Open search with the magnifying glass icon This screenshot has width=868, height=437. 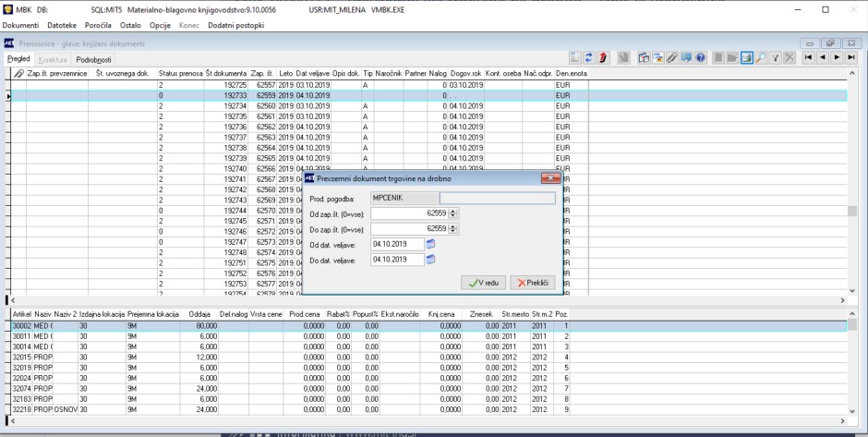(761, 57)
